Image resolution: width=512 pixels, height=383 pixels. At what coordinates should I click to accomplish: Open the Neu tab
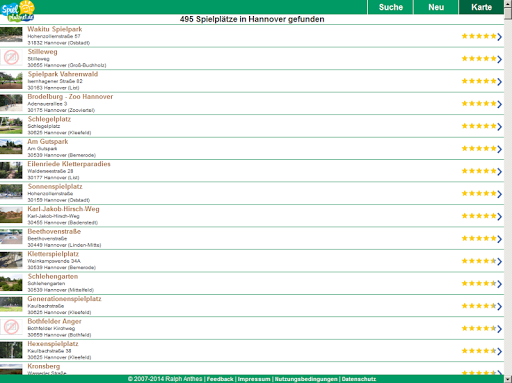tap(436, 7)
